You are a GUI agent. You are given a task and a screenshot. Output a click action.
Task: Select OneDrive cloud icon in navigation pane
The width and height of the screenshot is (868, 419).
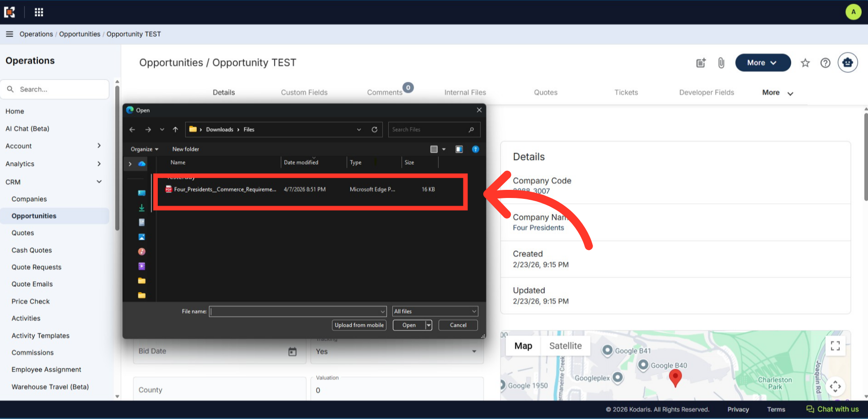coord(142,164)
